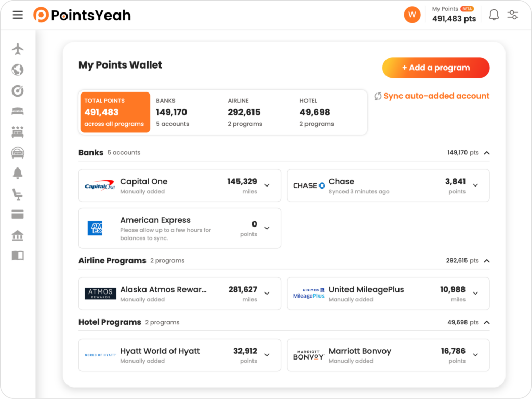Expand the American Express card details
The height and width of the screenshot is (399, 532).
tap(267, 228)
